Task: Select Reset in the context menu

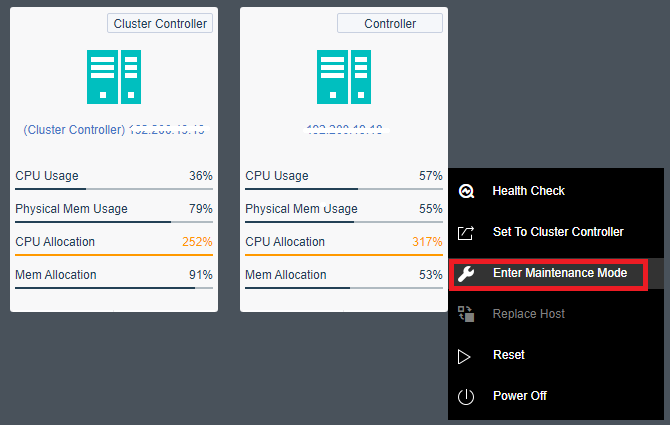Action: click(x=508, y=355)
